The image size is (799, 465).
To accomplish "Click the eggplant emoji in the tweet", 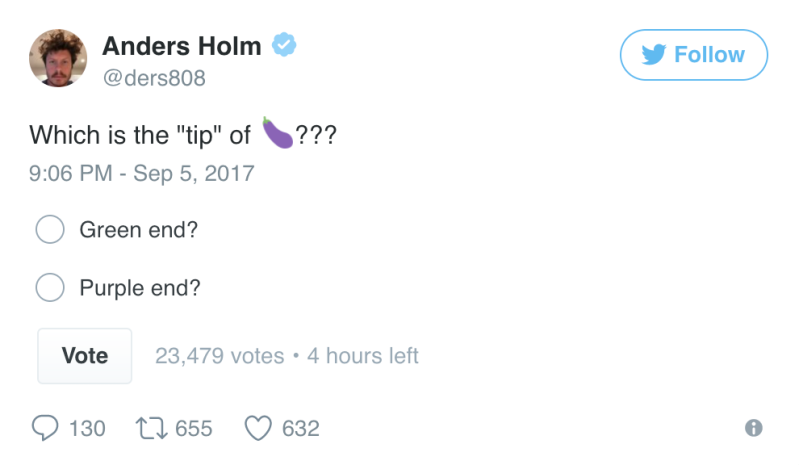I will click(x=278, y=134).
